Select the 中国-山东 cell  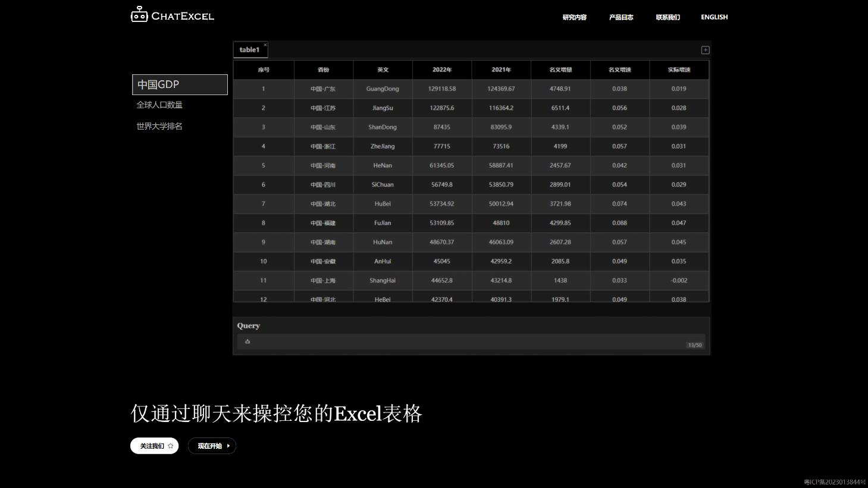click(323, 127)
